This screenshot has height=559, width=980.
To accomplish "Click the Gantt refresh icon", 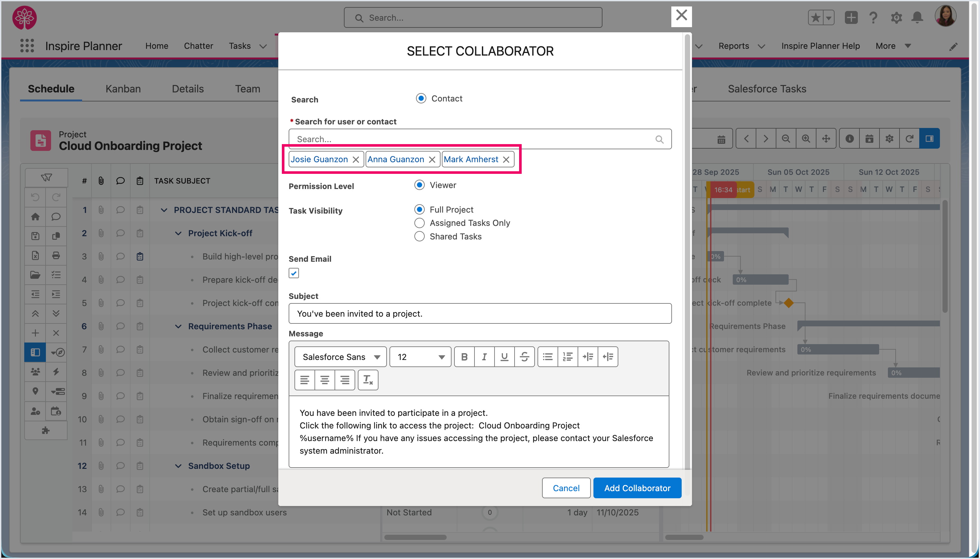I will [909, 139].
